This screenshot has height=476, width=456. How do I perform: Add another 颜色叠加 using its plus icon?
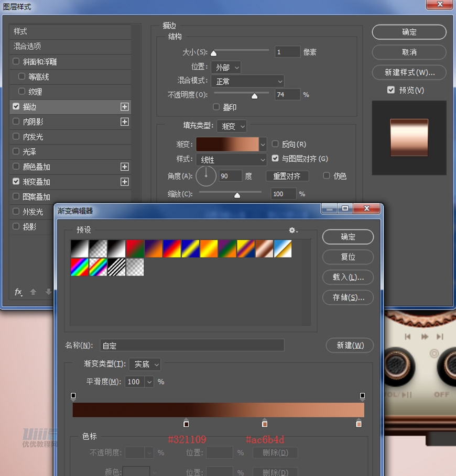(x=124, y=167)
